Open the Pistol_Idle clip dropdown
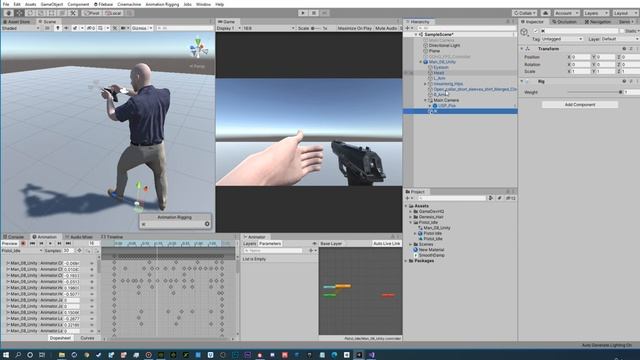The height and width of the screenshot is (360, 640). [x=22, y=251]
